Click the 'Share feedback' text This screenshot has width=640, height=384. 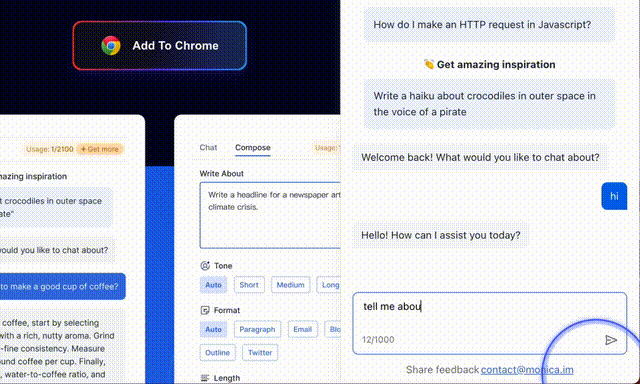coord(442,370)
